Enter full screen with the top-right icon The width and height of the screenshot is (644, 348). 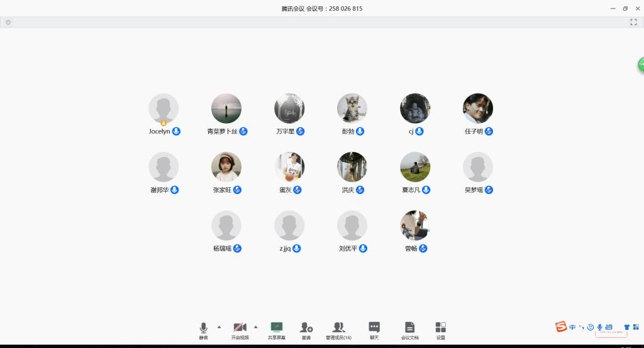(633, 22)
